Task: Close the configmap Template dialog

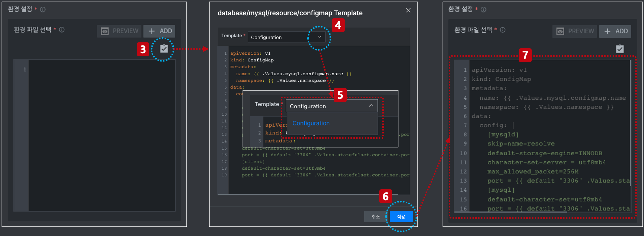Action: click(x=408, y=10)
